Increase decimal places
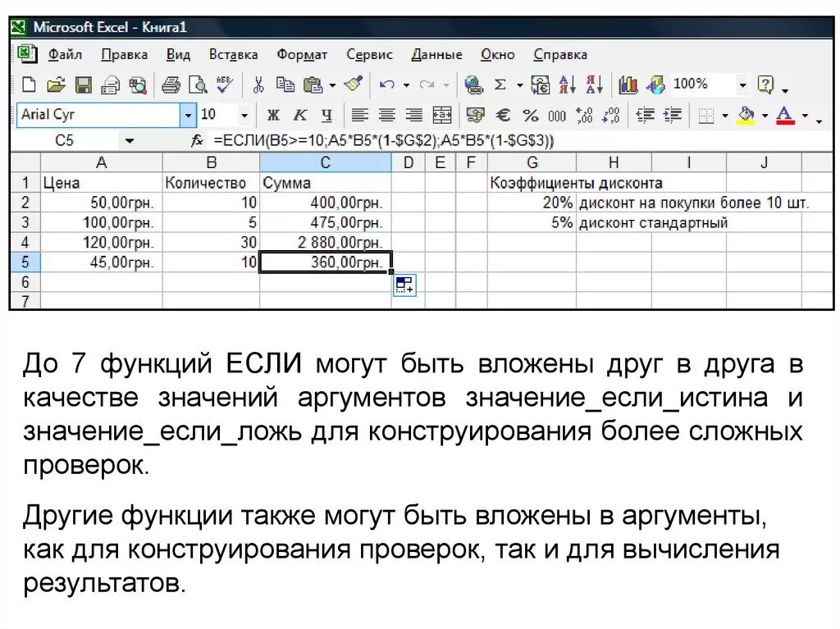Screen dimensions: 840x629 (x=584, y=115)
